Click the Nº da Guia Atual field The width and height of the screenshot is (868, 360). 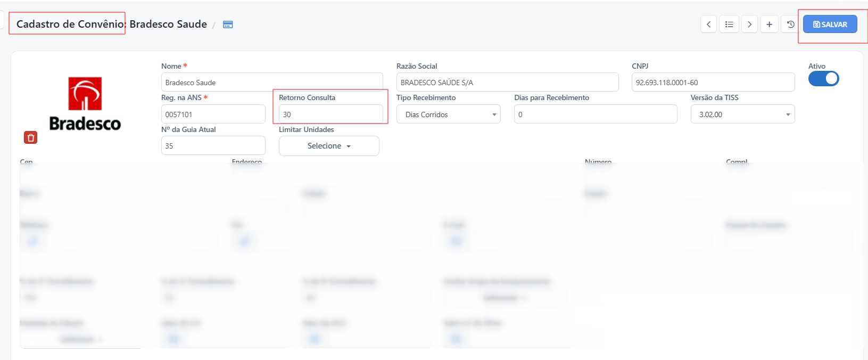[213, 146]
